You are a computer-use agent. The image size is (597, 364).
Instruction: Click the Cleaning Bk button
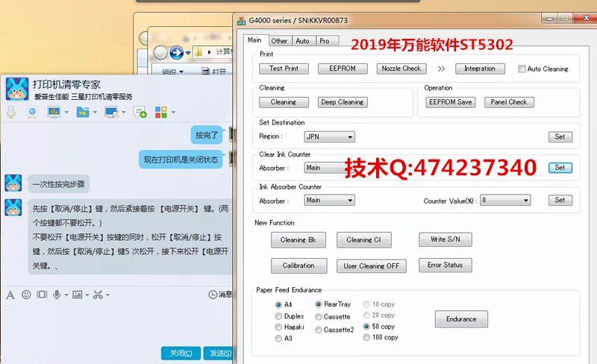tap(298, 240)
